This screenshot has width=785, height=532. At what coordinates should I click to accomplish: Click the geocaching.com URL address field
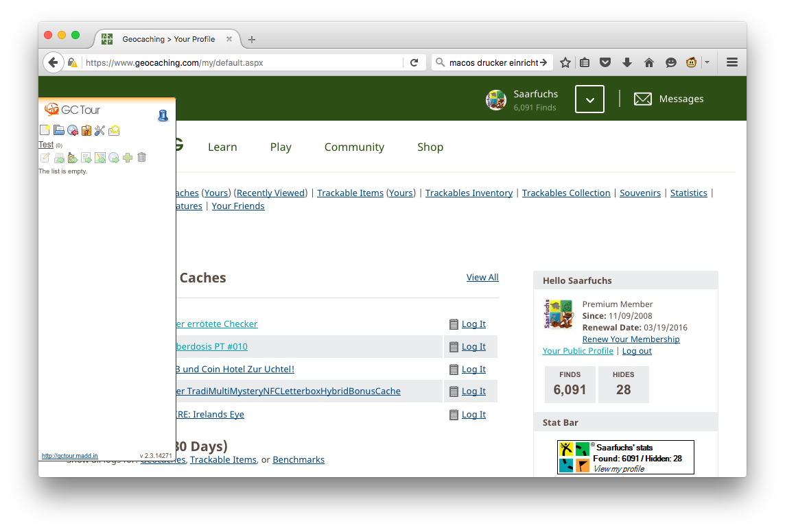tap(242, 62)
